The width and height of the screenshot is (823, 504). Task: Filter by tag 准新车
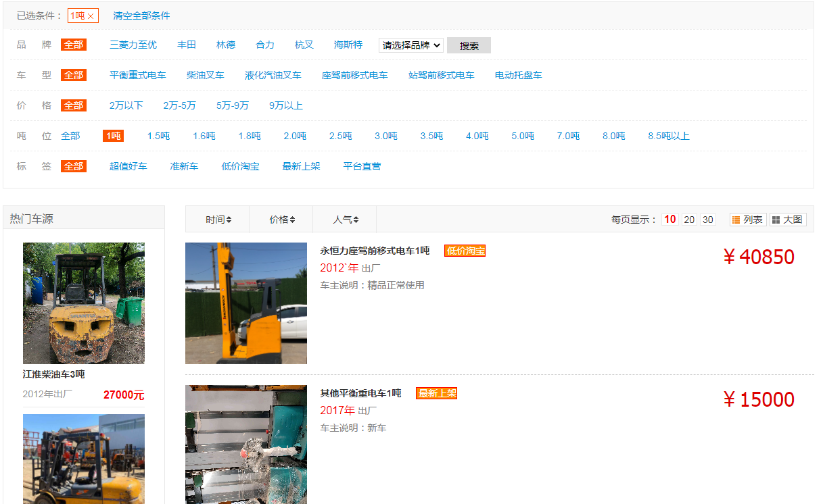pos(184,166)
